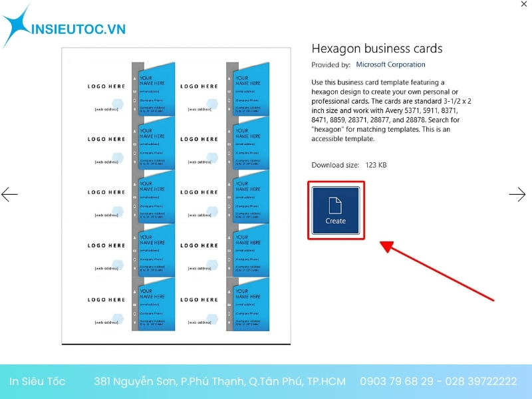Go to next template with right arrow
The height and width of the screenshot is (399, 532).
coord(517,194)
